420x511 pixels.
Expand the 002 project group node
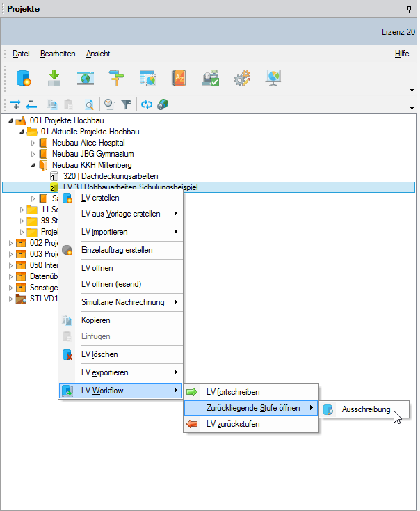tap(10, 243)
